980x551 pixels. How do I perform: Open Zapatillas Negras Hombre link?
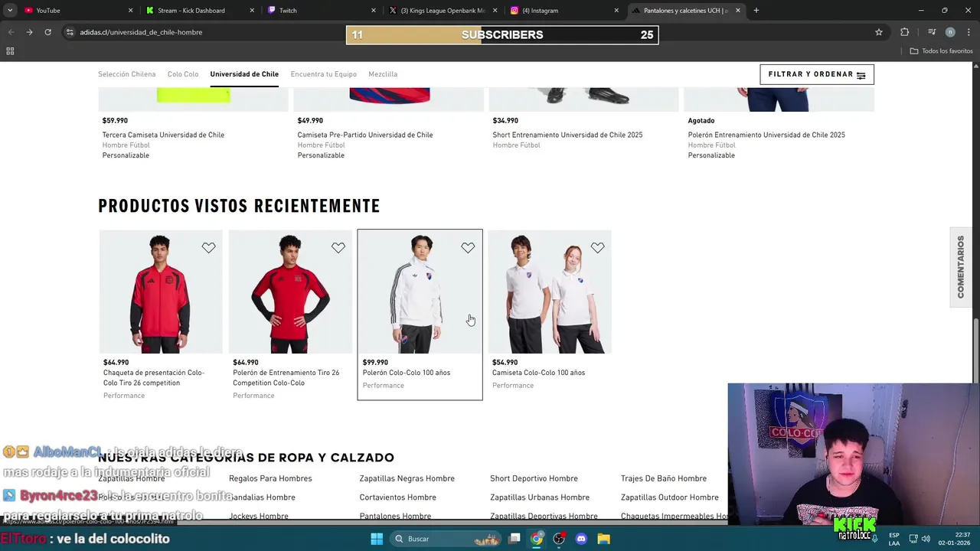pos(407,478)
